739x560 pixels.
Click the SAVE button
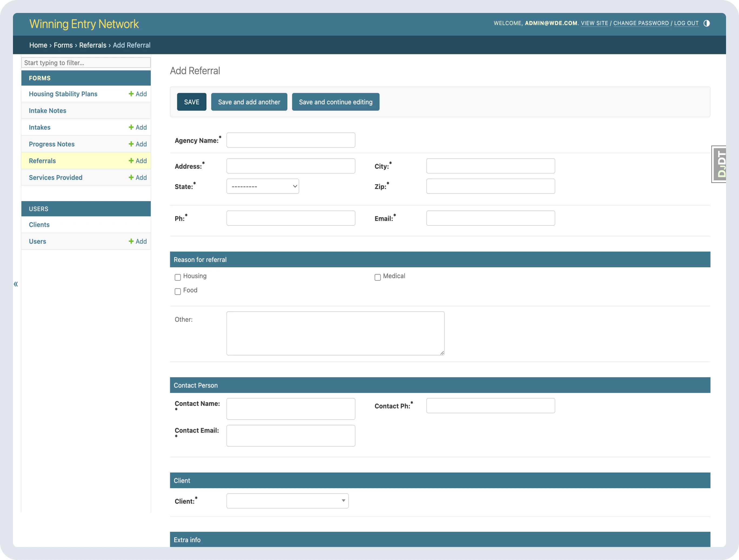(192, 102)
